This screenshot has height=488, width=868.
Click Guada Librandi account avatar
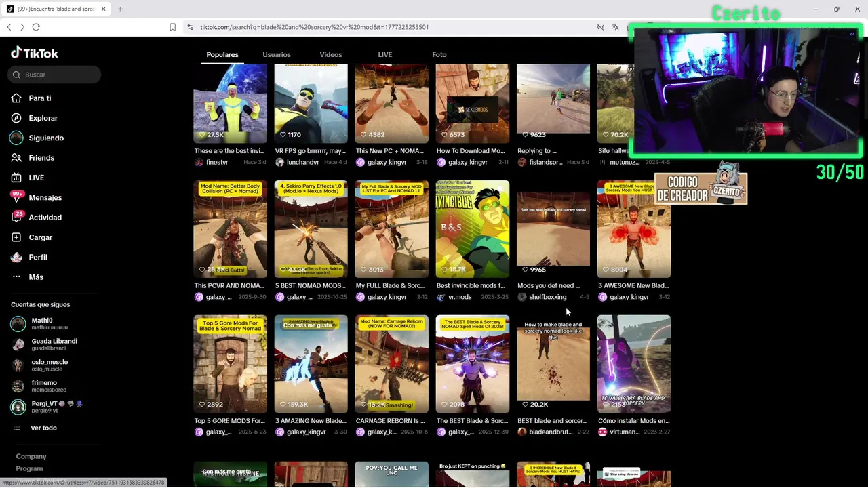(x=18, y=344)
